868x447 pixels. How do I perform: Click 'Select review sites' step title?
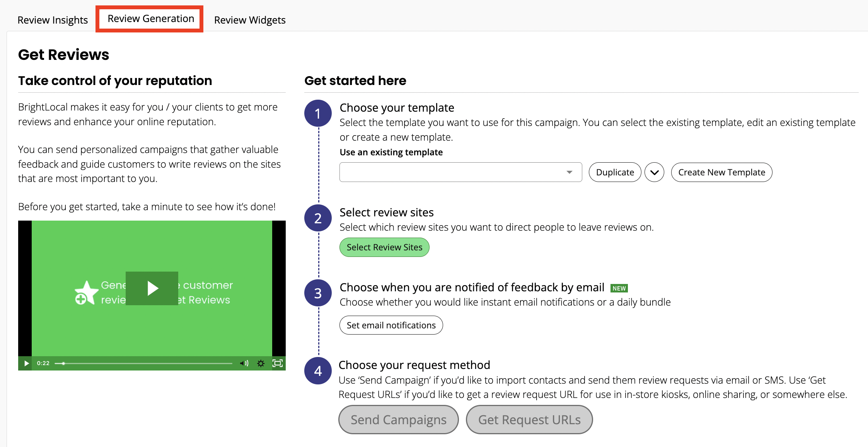[x=387, y=212]
